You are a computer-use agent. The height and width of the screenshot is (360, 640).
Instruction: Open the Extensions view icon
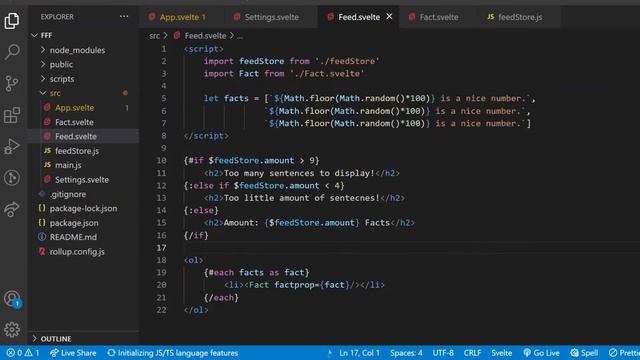(11, 115)
